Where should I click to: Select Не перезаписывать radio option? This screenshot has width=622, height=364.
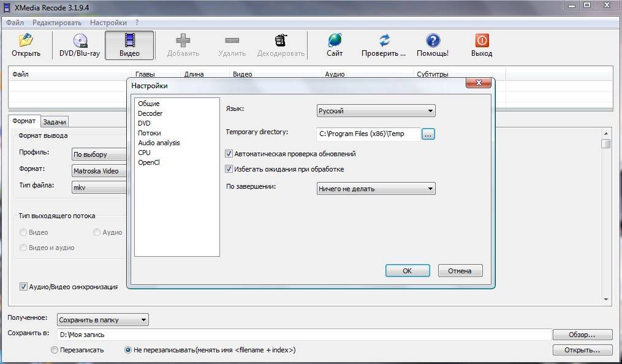(127, 350)
